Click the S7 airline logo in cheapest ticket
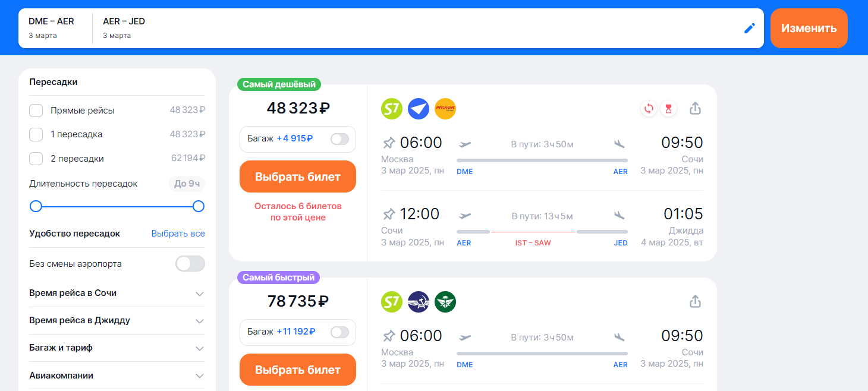 392,109
